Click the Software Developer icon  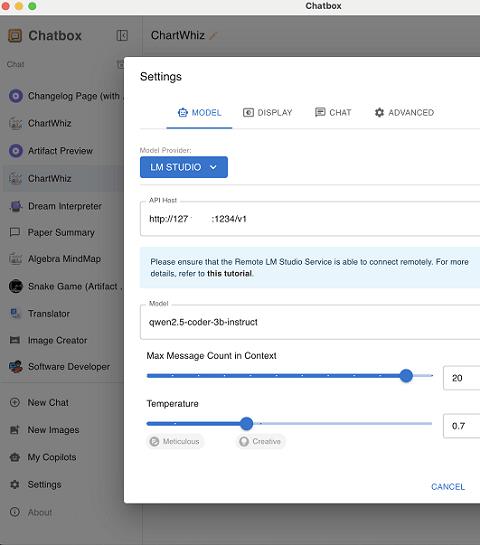tap(16, 366)
